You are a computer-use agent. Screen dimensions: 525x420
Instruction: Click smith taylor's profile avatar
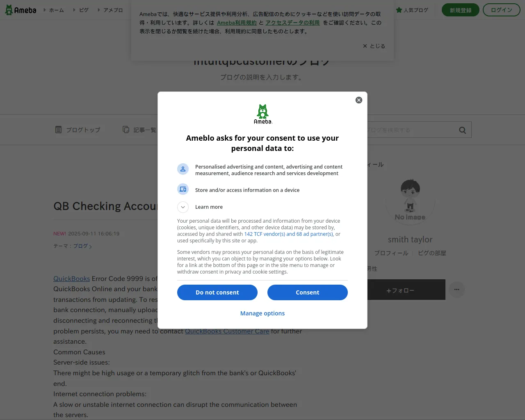[x=410, y=201]
